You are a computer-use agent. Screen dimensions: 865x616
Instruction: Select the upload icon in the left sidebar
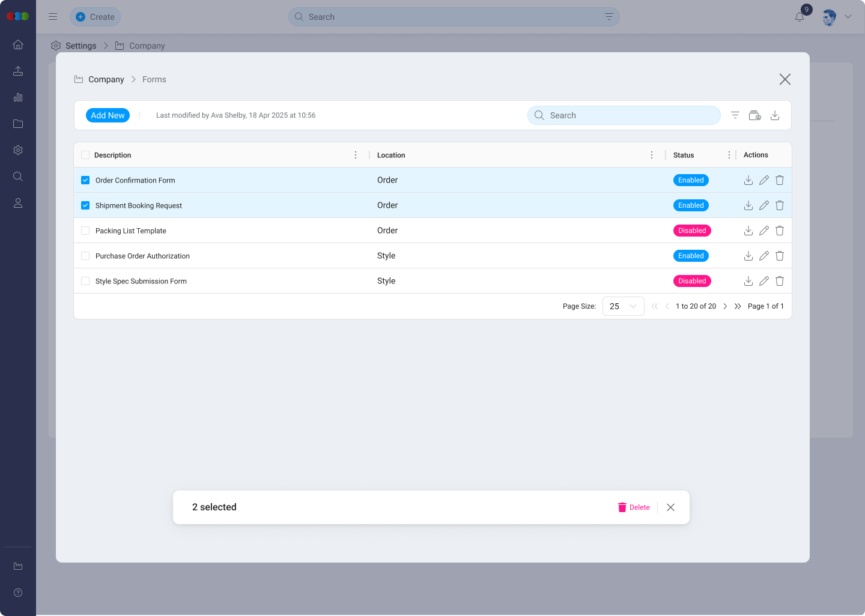[x=18, y=71]
